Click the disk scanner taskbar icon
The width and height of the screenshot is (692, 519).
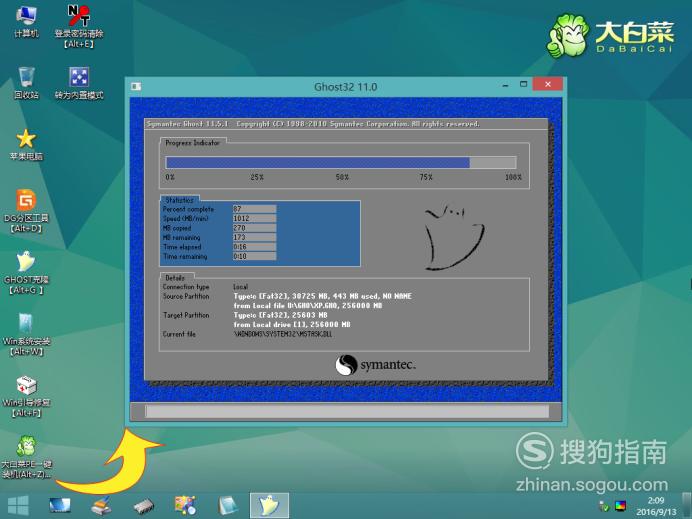pyautogui.click(x=101, y=505)
